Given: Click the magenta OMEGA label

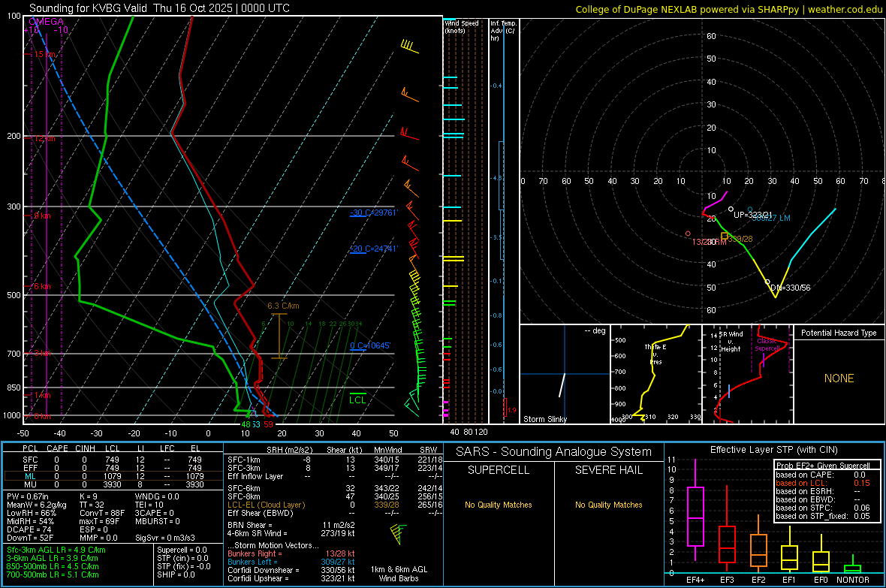Looking at the screenshot, I should (46, 22).
